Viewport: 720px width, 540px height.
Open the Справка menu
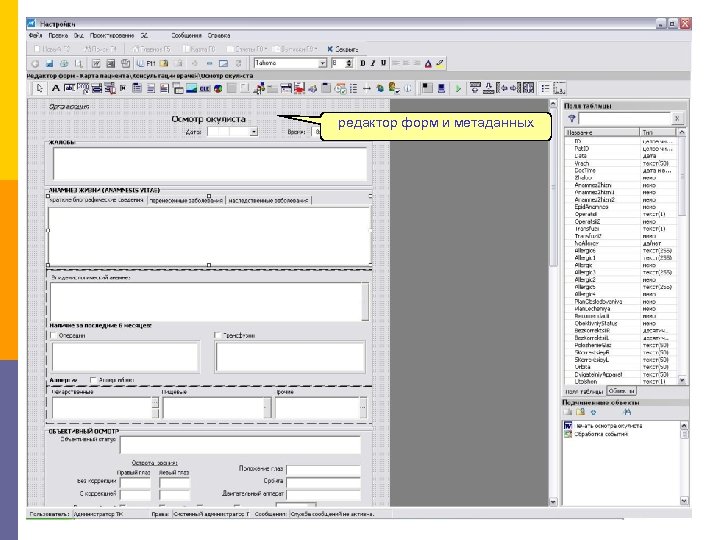tap(219, 35)
